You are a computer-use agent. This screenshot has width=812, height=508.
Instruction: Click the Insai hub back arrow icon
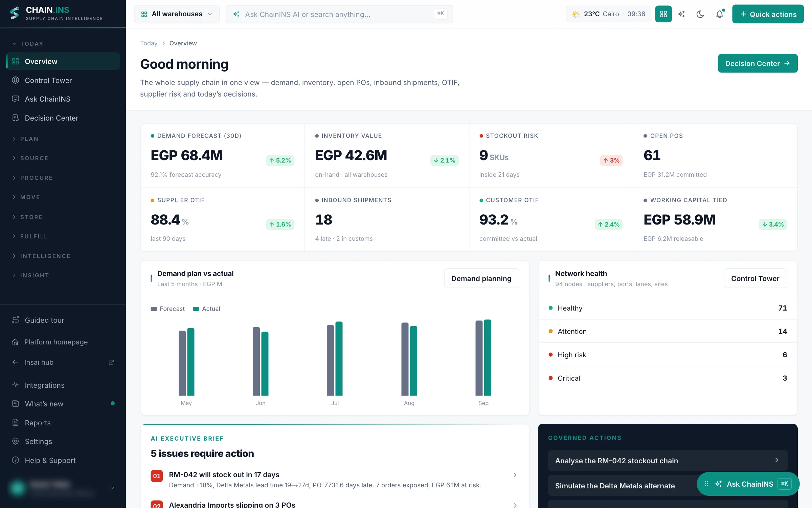15,362
